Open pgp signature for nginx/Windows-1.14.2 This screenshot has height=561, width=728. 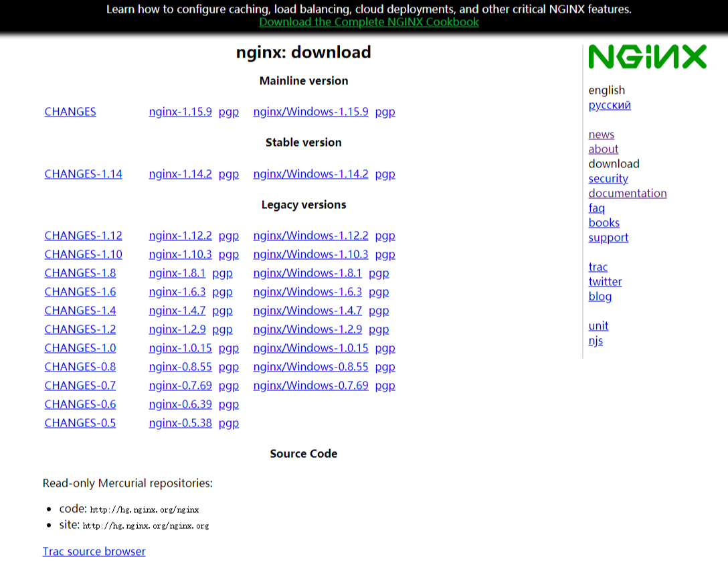[385, 174]
